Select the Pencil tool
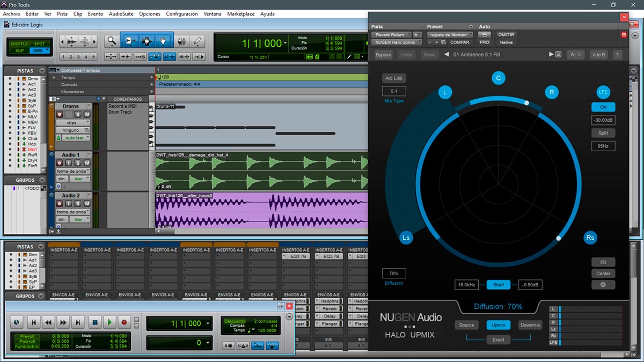644x362 pixels. point(197,41)
